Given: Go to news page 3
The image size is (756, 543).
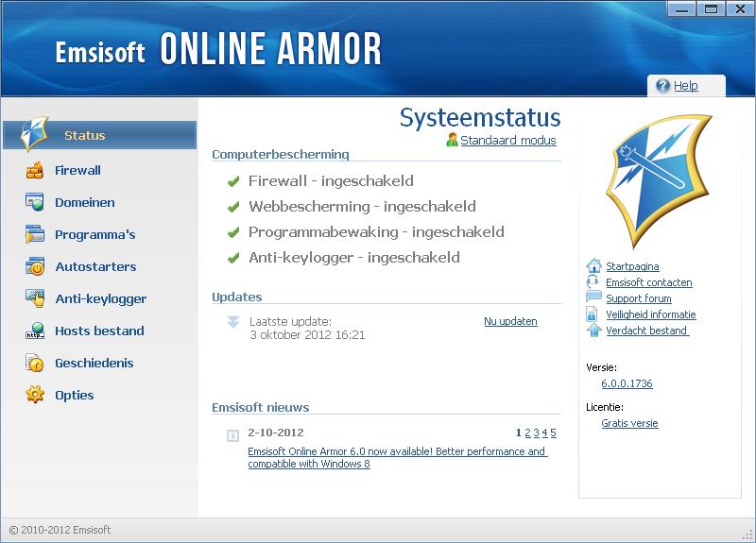Looking at the screenshot, I should coord(536,433).
